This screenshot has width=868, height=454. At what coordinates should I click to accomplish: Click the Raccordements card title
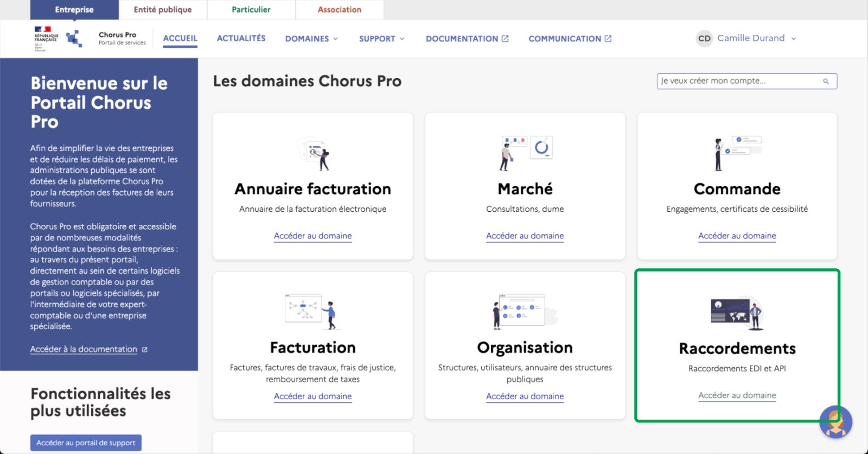pos(737,349)
